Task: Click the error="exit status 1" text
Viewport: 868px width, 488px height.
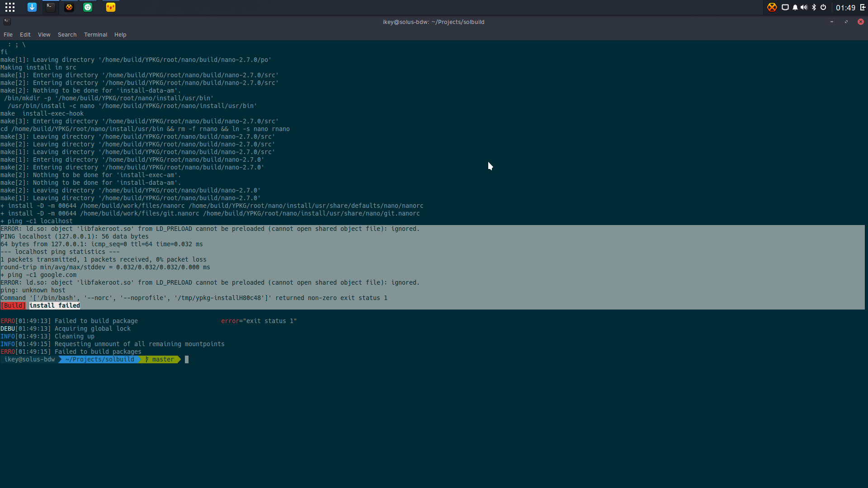Action: click(259, 321)
